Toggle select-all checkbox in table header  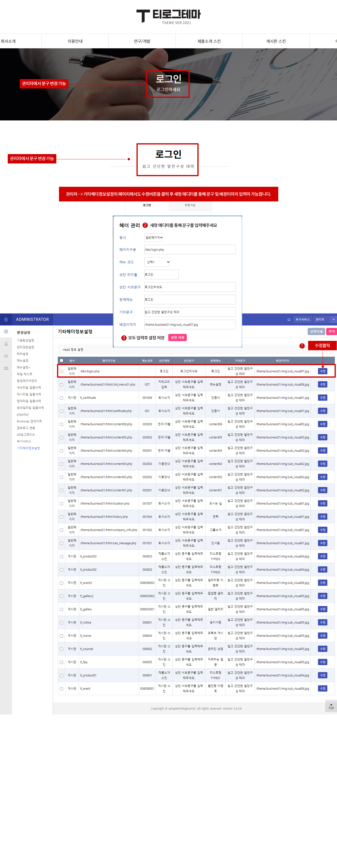[61, 361]
